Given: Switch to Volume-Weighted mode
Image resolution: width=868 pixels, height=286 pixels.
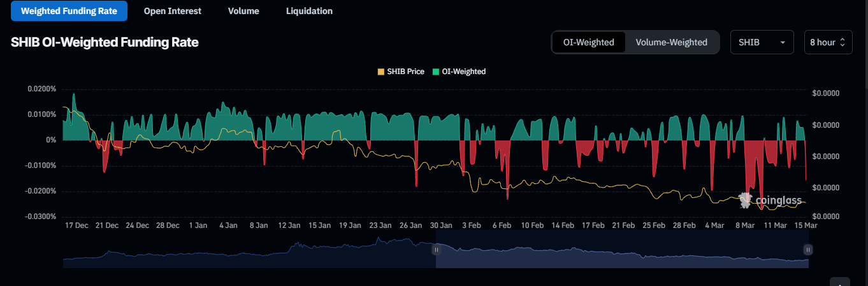Looking at the screenshot, I should (671, 42).
